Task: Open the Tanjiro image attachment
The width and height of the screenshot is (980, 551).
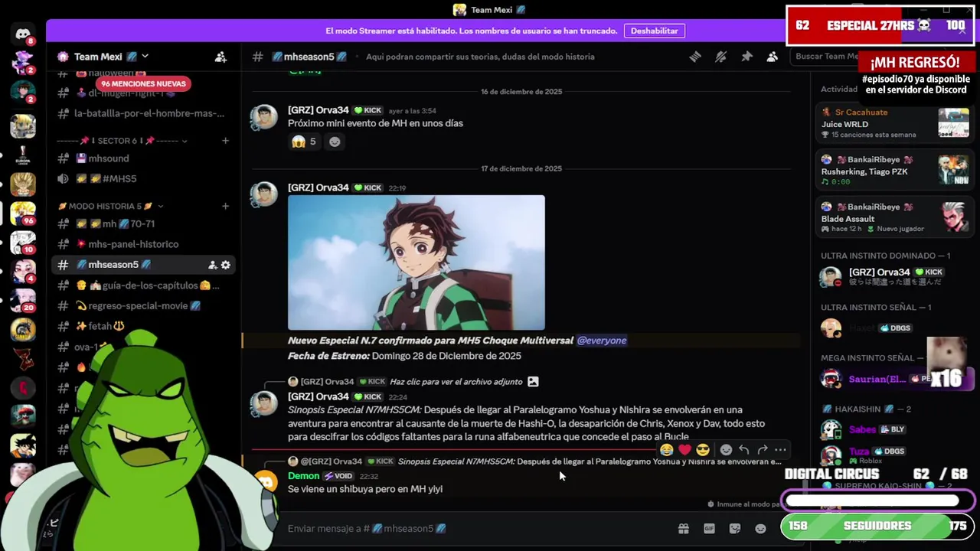Action: 416,262
